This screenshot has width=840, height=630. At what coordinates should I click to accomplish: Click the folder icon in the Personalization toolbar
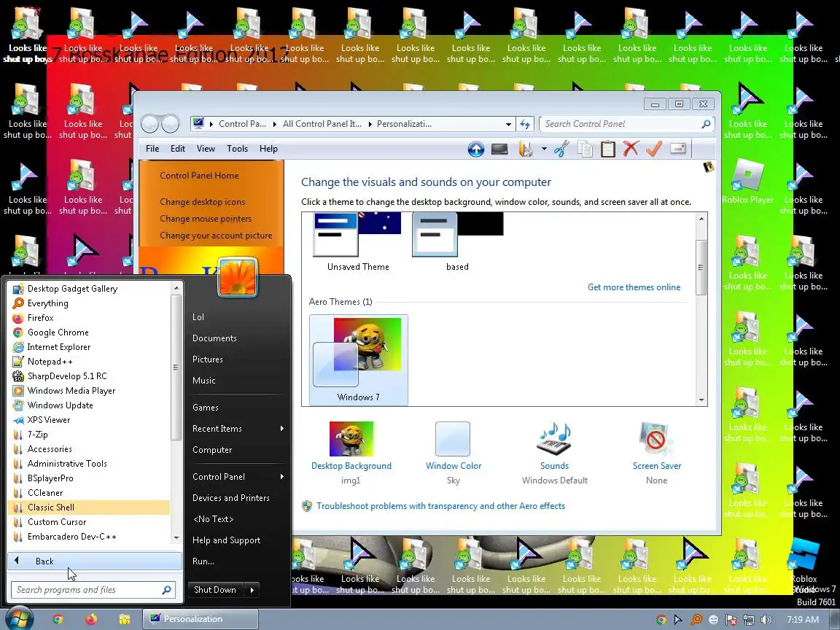(526, 149)
